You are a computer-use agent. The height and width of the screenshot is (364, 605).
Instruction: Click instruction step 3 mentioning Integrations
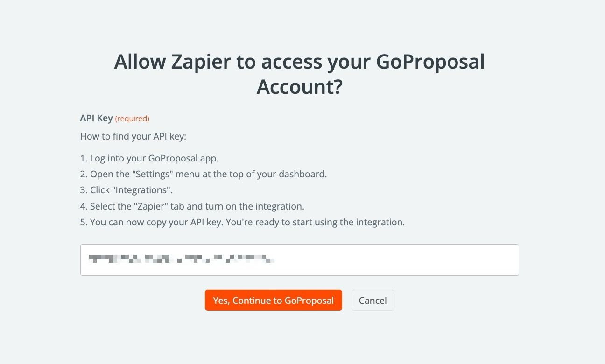(126, 190)
